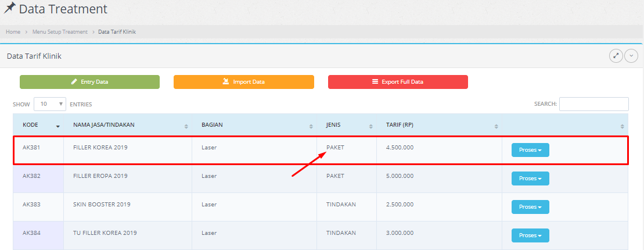The image size is (644, 250).
Task: Sort the table by KODE column
Action: click(38, 125)
